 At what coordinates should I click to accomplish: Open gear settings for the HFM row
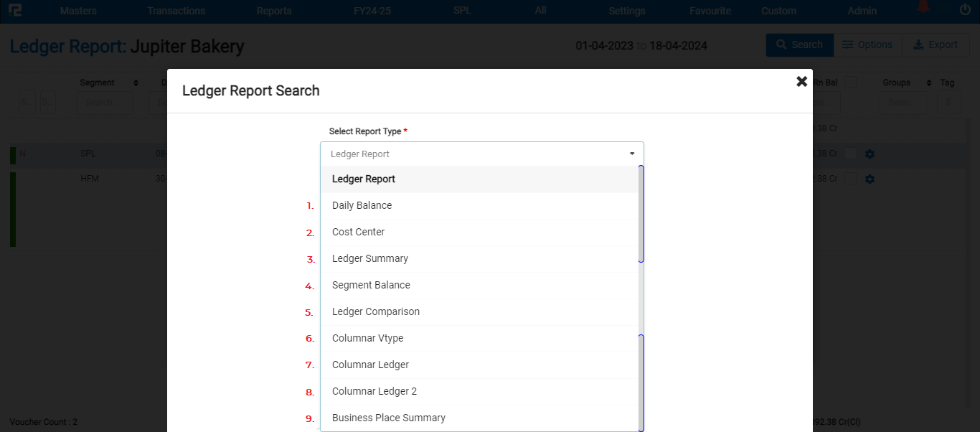coord(870,179)
